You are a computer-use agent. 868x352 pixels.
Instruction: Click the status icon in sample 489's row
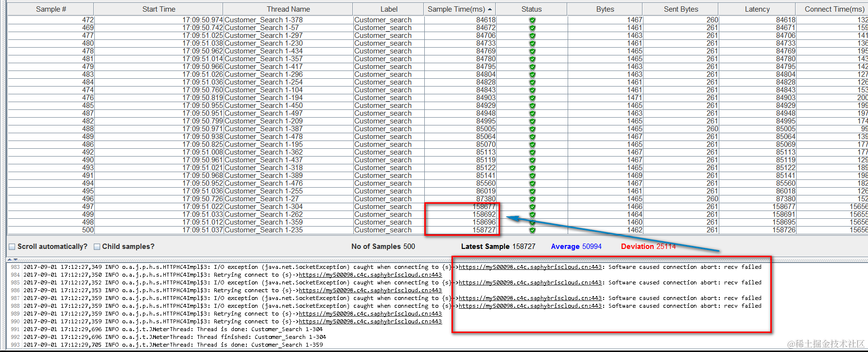coord(532,137)
